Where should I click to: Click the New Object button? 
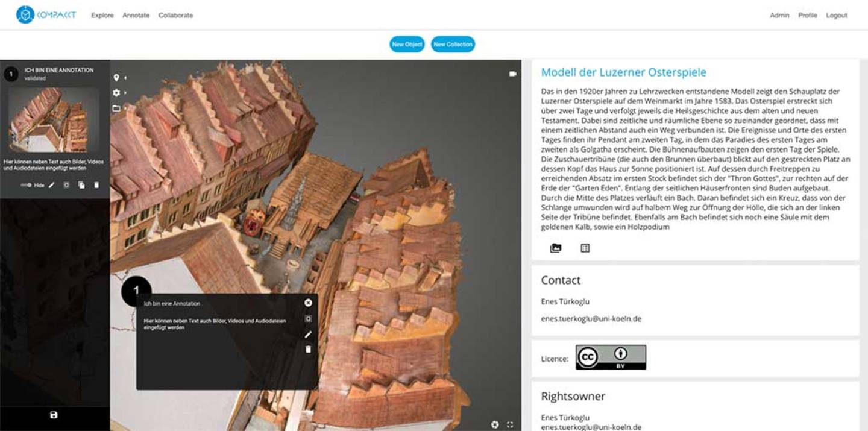(x=407, y=44)
